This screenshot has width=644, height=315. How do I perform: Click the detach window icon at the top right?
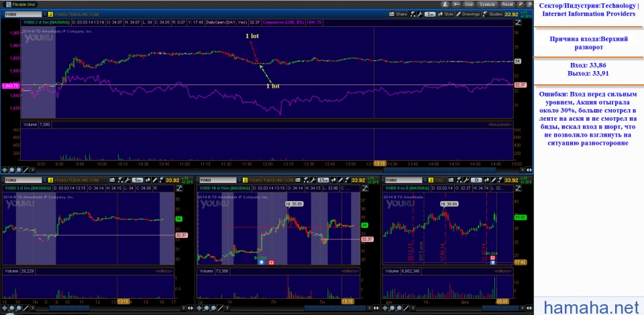pyautogui.click(x=529, y=5)
